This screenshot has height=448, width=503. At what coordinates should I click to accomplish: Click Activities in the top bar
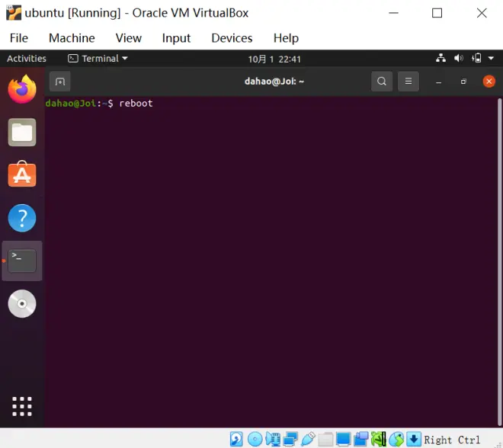click(27, 59)
